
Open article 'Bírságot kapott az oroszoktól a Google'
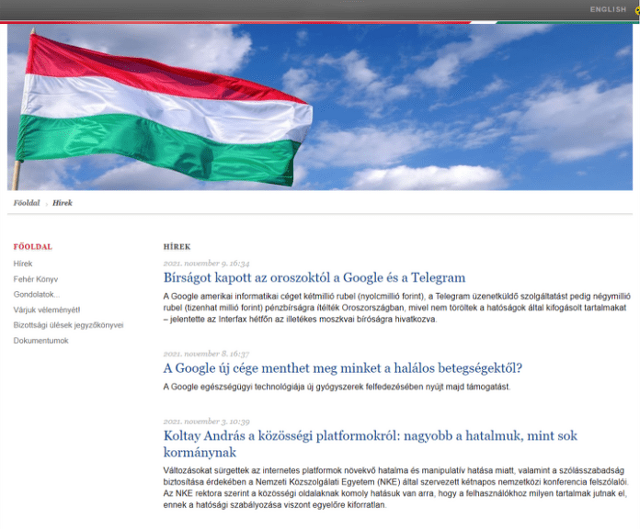[314, 278]
